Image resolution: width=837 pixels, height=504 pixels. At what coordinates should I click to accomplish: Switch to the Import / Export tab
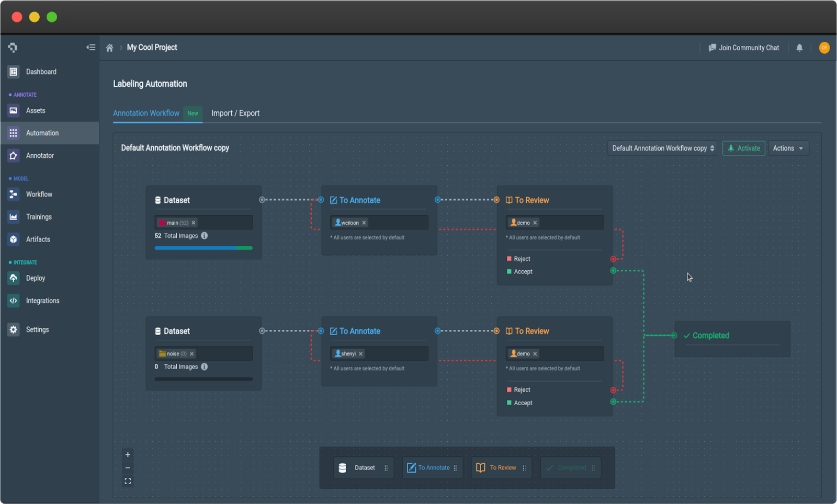(235, 113)
